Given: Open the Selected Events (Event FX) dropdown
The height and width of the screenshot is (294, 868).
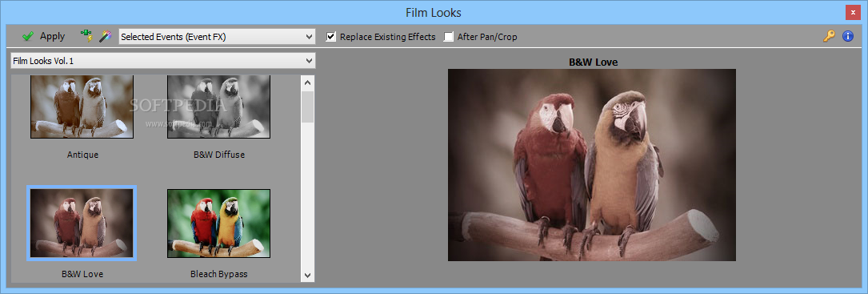Looking at the screenshot, I should tap(217, 37).
